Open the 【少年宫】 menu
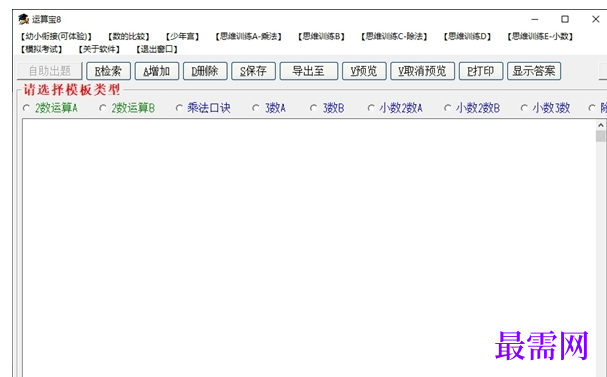This screenshot has width=607, height=377. click(182, 36)
